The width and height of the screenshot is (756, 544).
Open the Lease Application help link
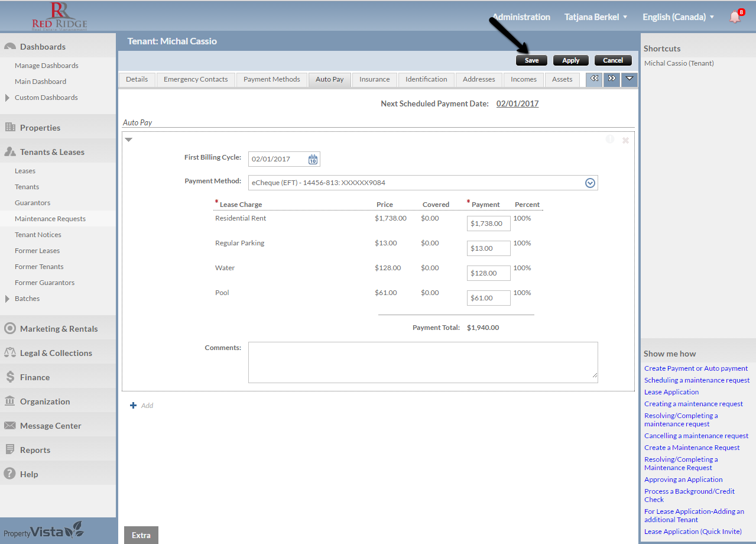[671, 392]
